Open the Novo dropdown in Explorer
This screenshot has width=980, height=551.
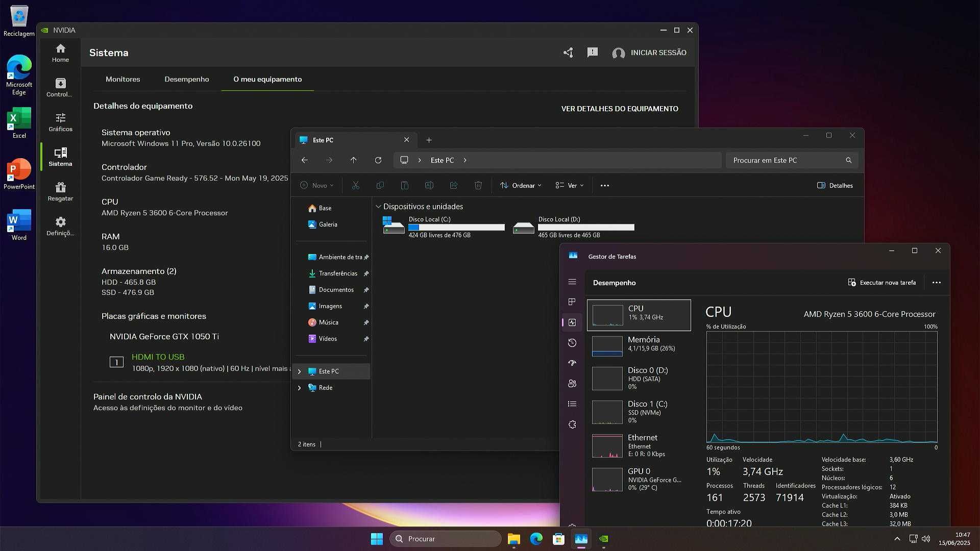(316, 186)
